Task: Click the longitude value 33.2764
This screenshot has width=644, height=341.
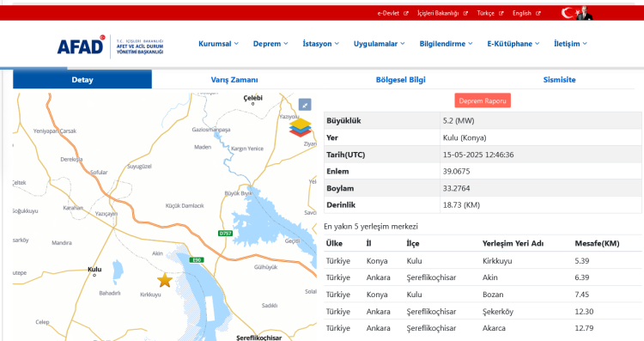Action: pyautogui.click(x=456, y=189)
